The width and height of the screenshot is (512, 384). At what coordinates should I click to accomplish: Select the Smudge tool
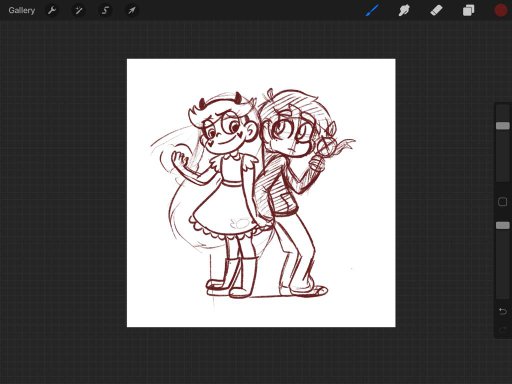point(404,10)
